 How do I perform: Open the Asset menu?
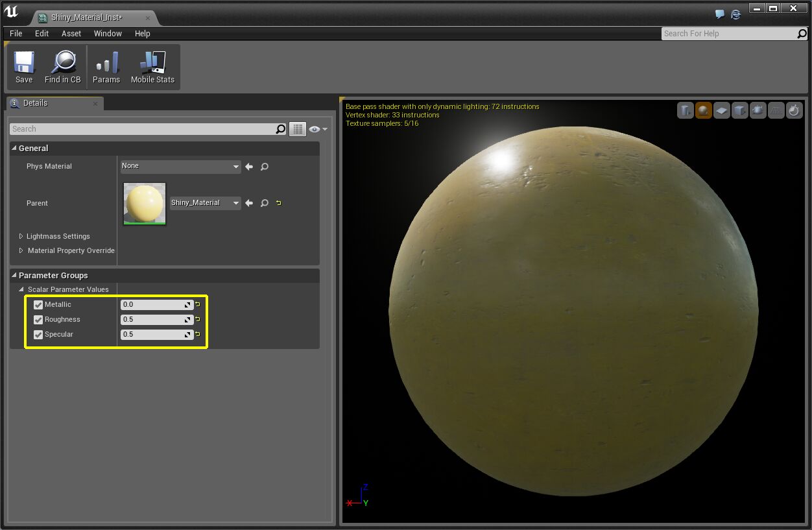pos(71,34)
